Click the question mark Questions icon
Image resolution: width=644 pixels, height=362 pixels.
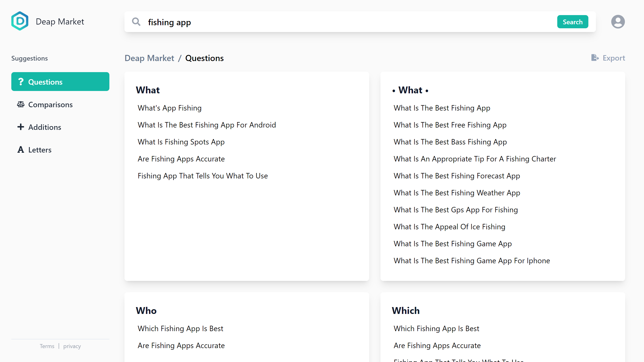click(x=21, y=82)
